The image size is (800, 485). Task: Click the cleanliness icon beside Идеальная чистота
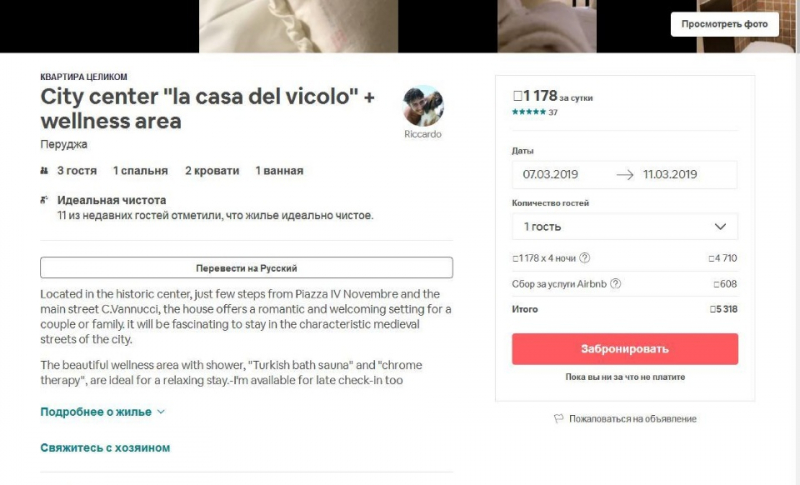(44, 200)
